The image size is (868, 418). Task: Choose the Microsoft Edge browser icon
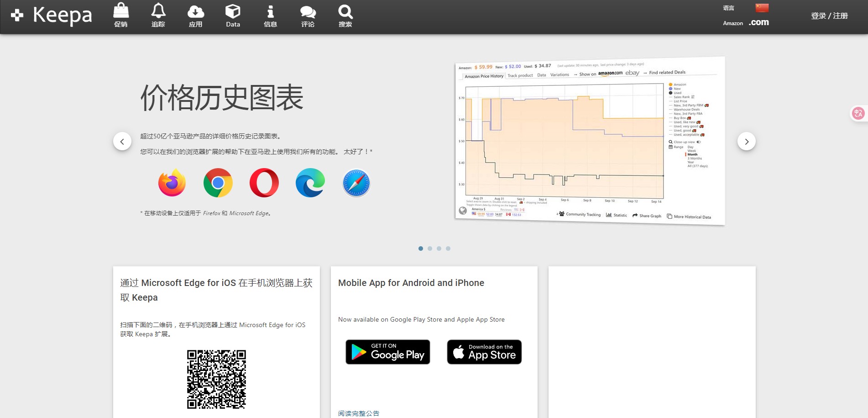tap(310, 183)
